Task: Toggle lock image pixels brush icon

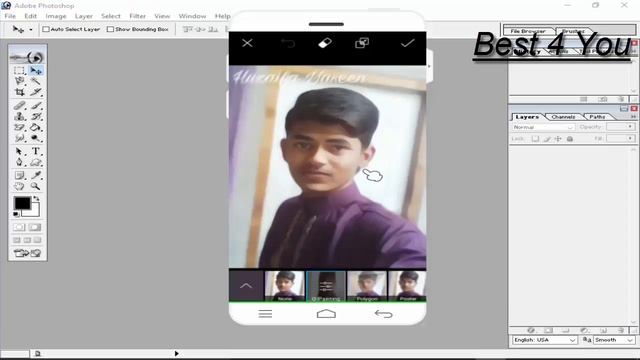Action: pos(547,139)
